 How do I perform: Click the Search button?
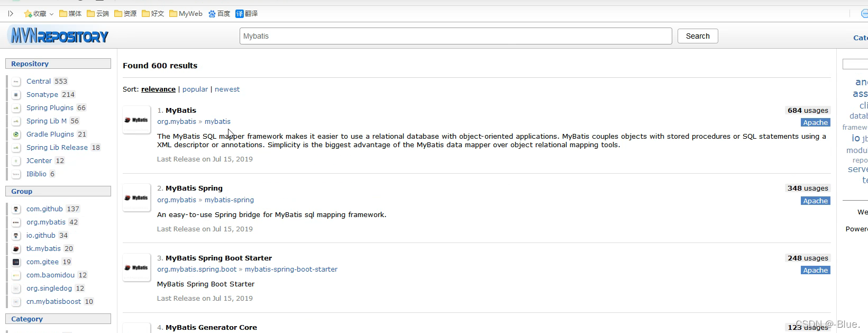coord(698,36)
